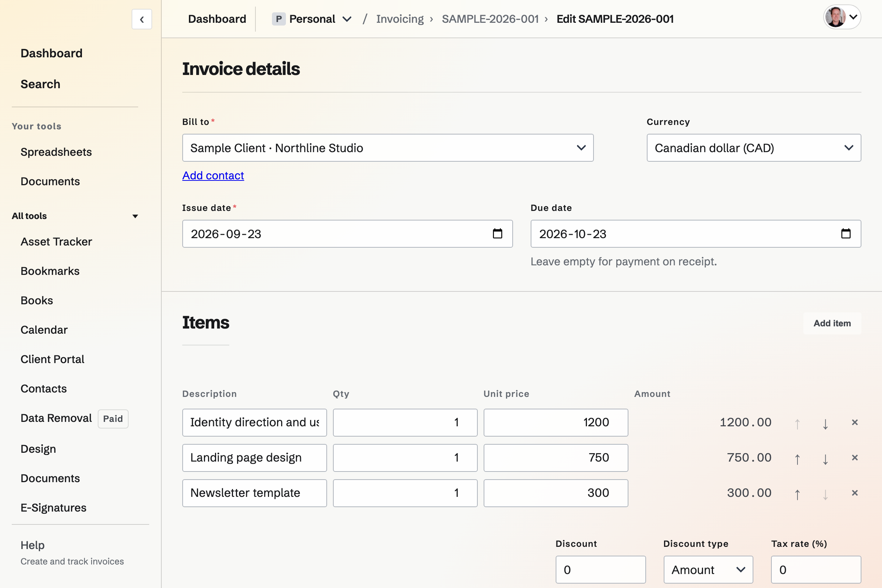Image resolution: width=882 pixels, height=588 pixels.
Task: Open the Currency dropdown
Action: [x=754, y=148]
